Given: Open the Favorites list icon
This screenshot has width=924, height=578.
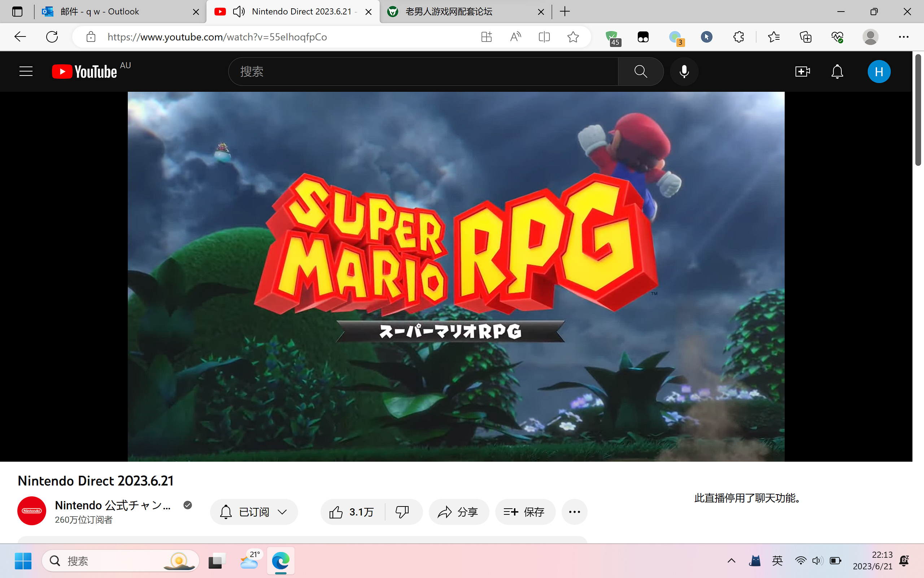Looking at the screenshot, I should pyautogui.click(x=773, y=37).
